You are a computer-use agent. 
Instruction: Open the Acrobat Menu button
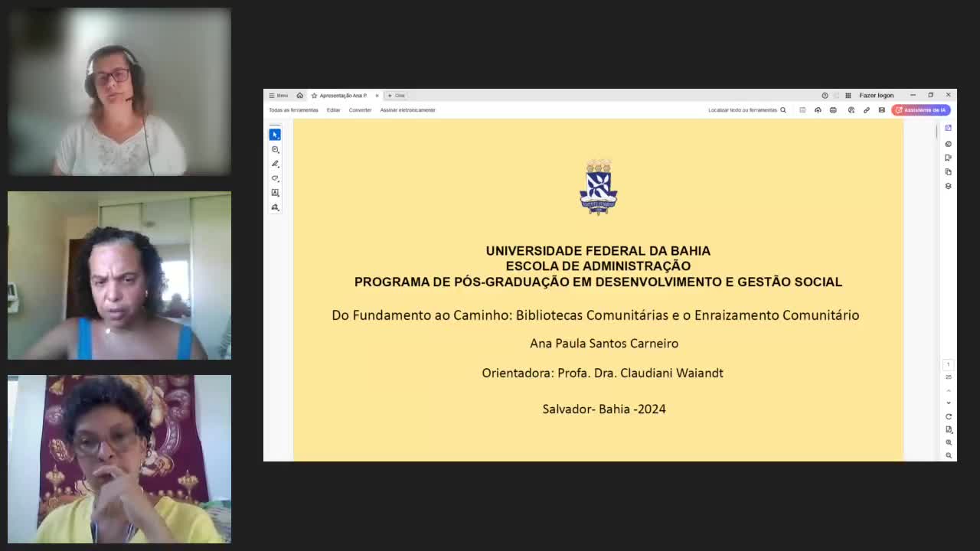coord(278,96)
